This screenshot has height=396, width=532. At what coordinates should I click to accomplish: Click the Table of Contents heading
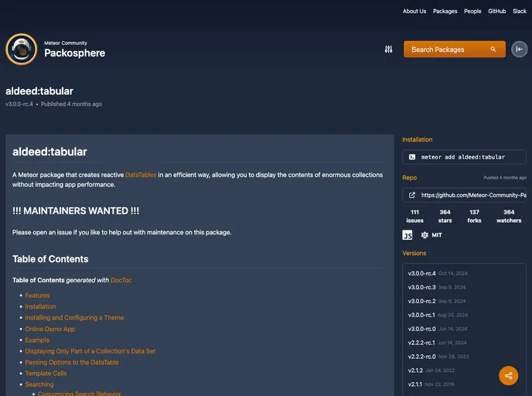point(50,259)
